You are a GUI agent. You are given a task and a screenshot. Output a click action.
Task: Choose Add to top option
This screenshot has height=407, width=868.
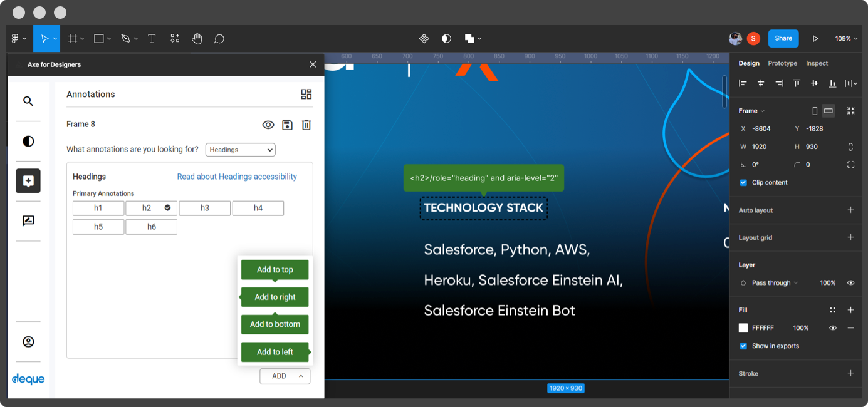(x=275, y=270)
